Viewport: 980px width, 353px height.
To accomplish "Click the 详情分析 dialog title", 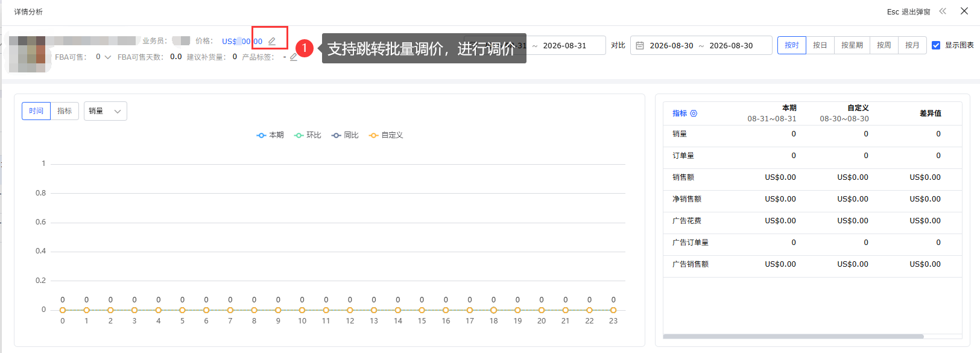I will (28, 12).
